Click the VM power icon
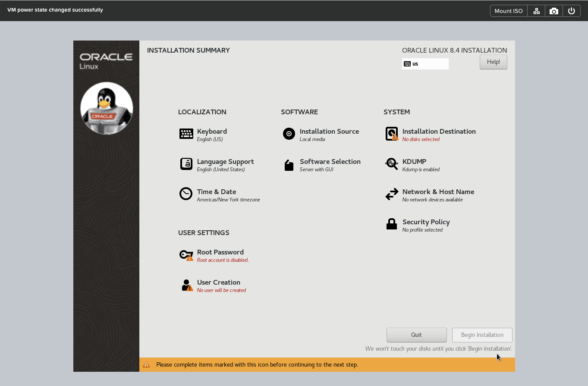The width and height of the screenshot is (588, 386). [x=572, y=11]
